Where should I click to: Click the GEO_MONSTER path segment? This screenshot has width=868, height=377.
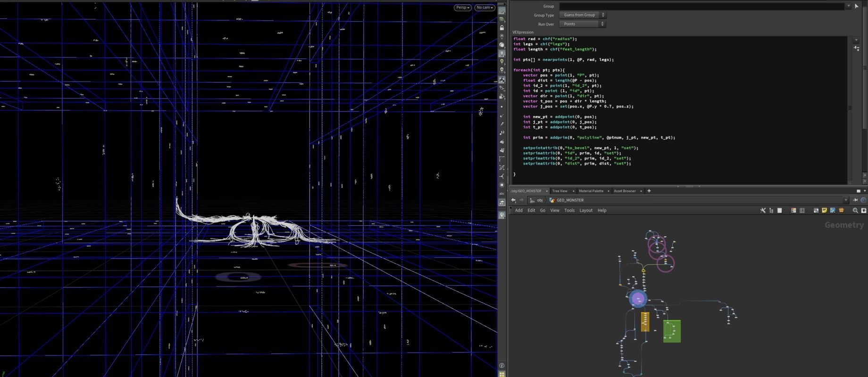point(570,200)
